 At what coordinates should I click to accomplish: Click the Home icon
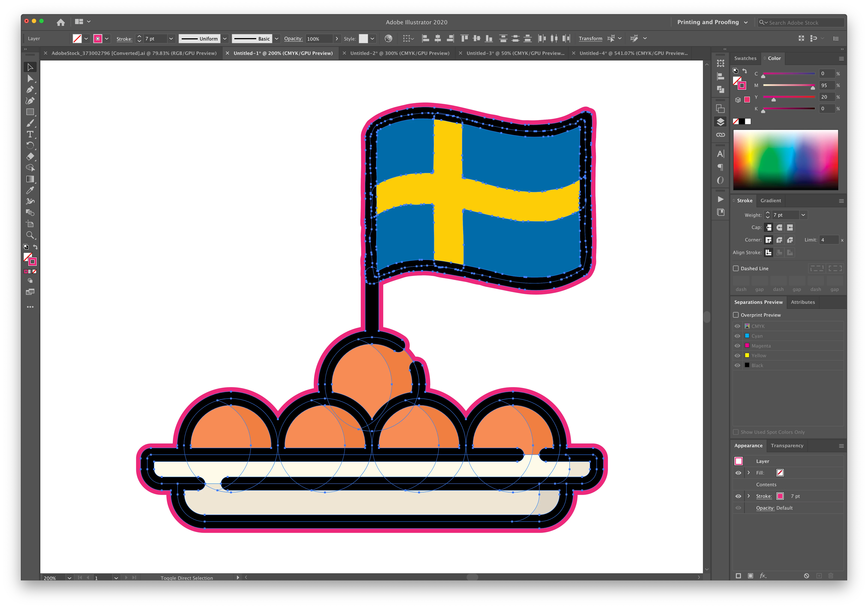tap(61, 22)
